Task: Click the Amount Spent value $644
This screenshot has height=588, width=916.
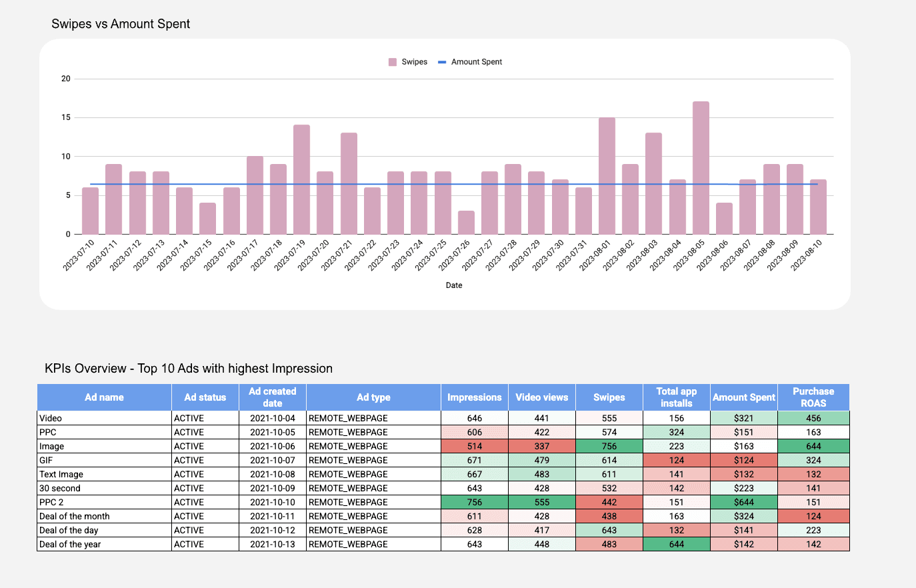Action: [x=744, y=503]
